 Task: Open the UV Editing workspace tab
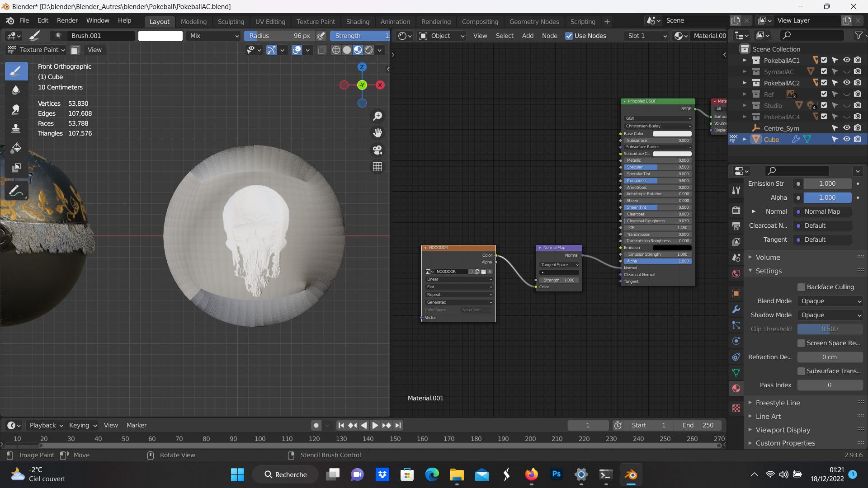(269, 21)
